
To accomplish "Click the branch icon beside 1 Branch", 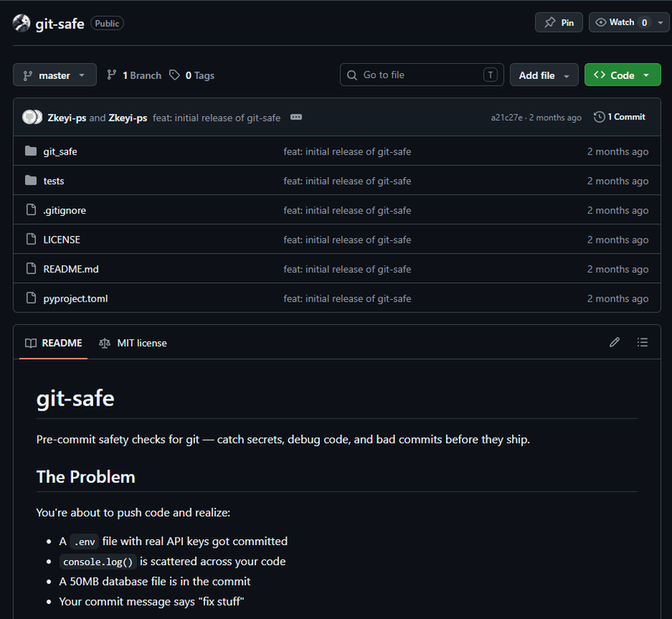I will click(112, 75).
